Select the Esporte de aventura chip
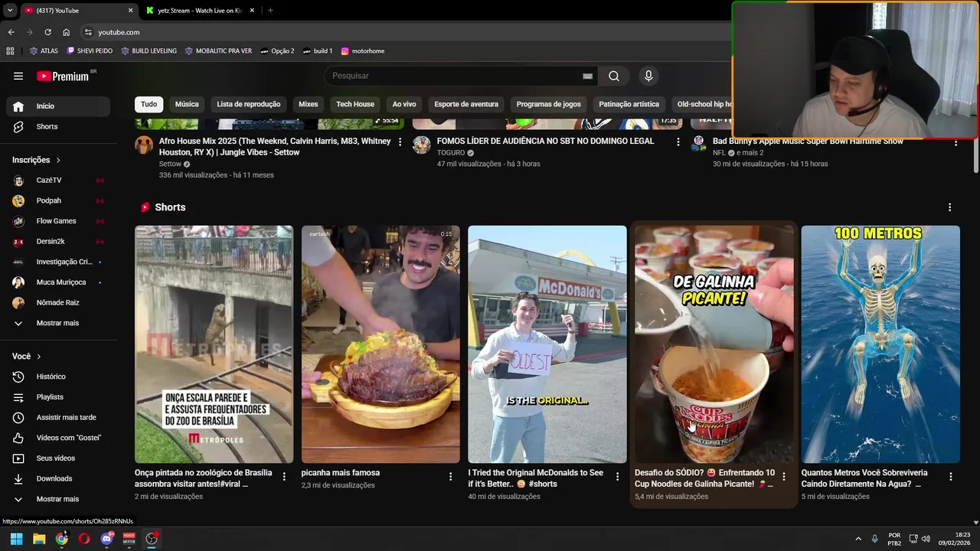This screenshot has height=551, width=980. [x=466, y=104]
